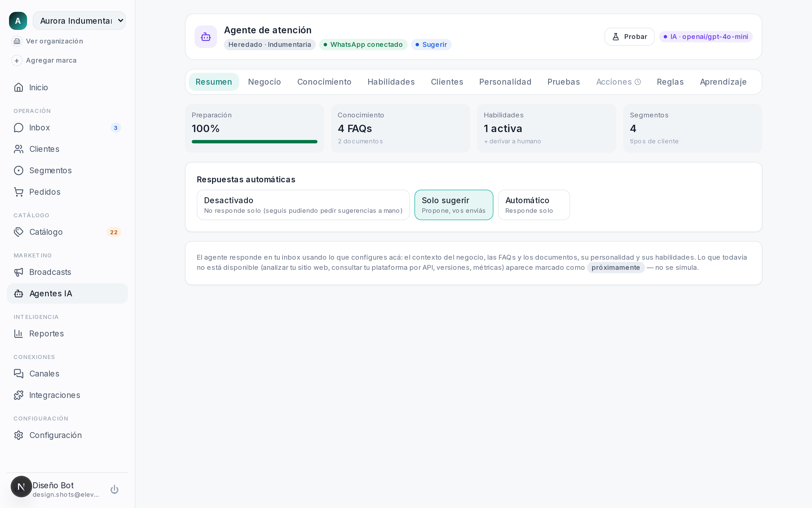The width and height of the screenshot is (812, 508).
Task: Open the Personalidad tab
Action: 505,82
